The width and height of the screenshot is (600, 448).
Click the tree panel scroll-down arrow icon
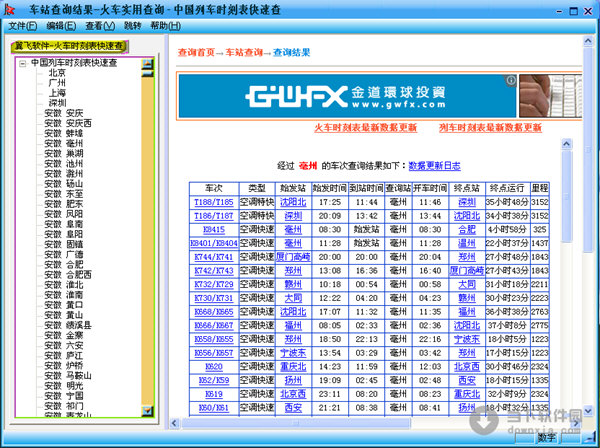tap(147, 411)
